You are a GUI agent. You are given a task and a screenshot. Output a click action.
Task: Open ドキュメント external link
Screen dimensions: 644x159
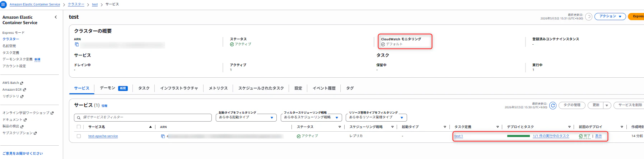(14, 120)
